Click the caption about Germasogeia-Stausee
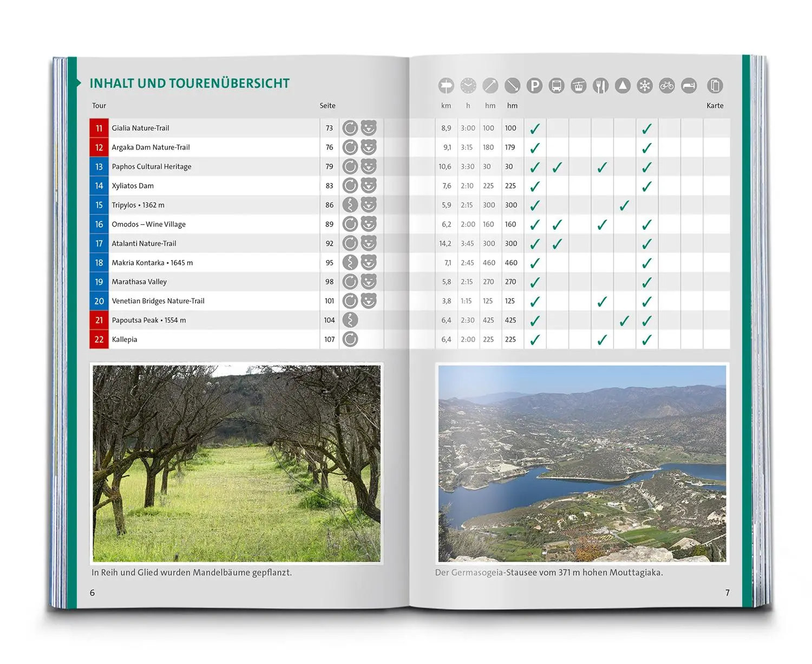Screen dimensions: 812x664 pos(549,572)
